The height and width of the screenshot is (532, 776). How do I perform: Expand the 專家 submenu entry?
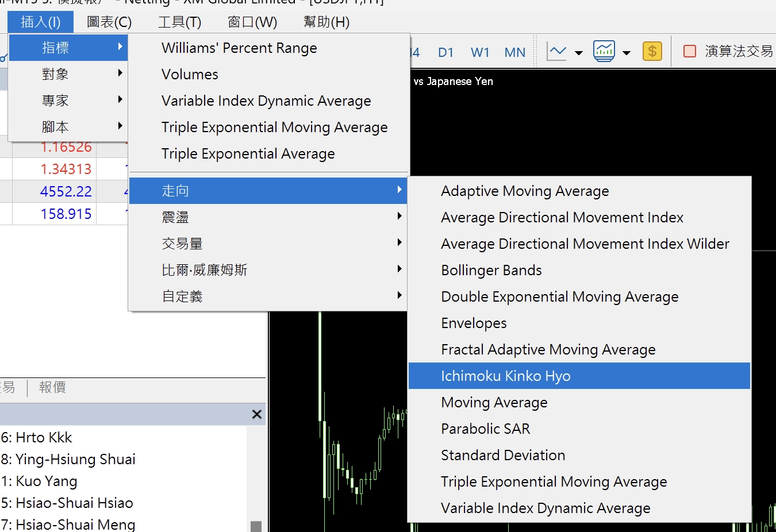point(68,101)
